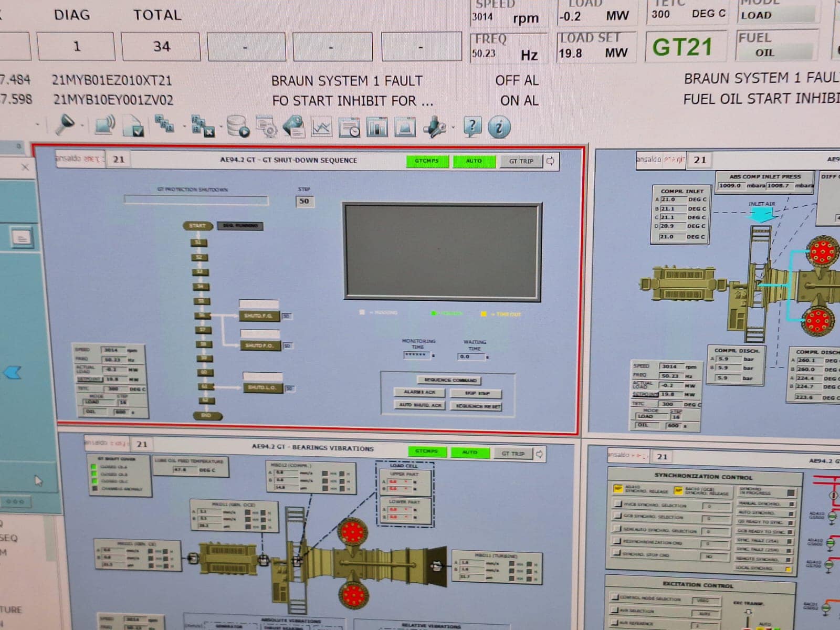Viewport: 840px width, 630px height.
Task: Open the bar chart display icon
Action: 377,127
